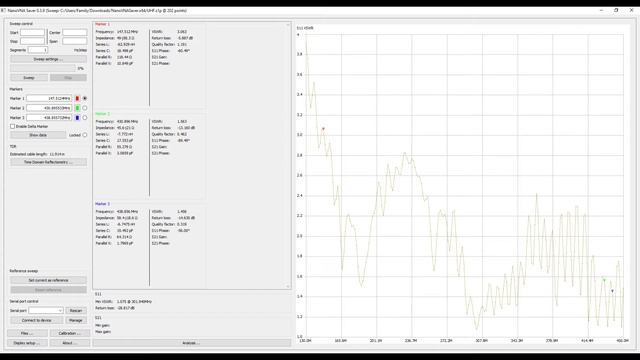Open the Serial port dropdown
Screen dimensions: 640x360
(46, 311)
